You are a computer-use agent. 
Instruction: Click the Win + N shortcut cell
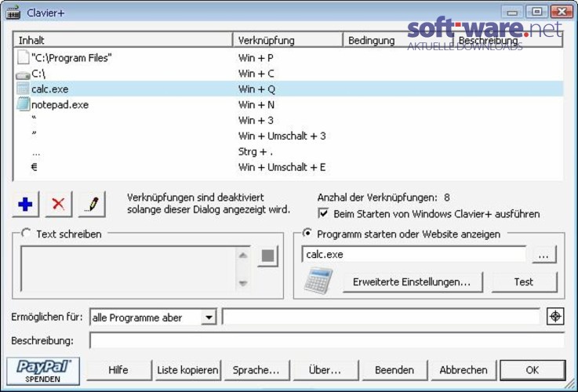[x=256, y=104]
